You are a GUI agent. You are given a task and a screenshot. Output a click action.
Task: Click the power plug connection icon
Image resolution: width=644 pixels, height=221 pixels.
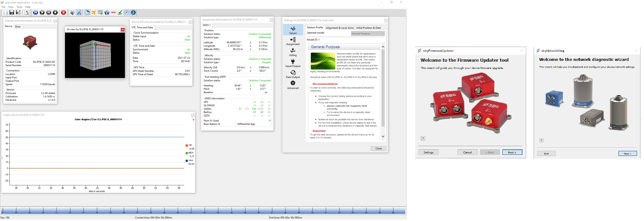(72, 12)
